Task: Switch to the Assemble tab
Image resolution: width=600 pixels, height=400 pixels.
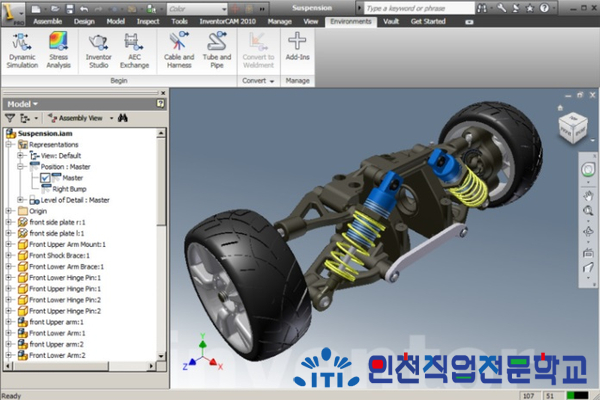Action: [47, 21]
